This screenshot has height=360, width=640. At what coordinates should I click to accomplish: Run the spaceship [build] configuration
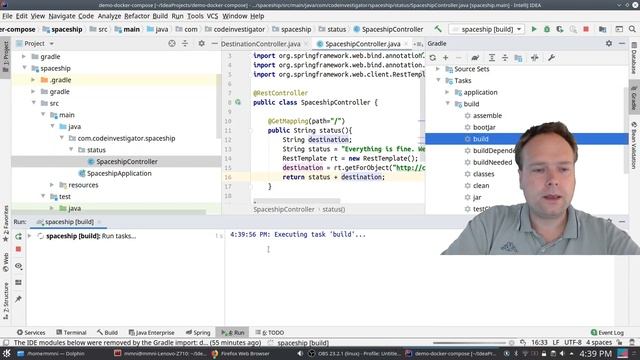click(533, 29)
